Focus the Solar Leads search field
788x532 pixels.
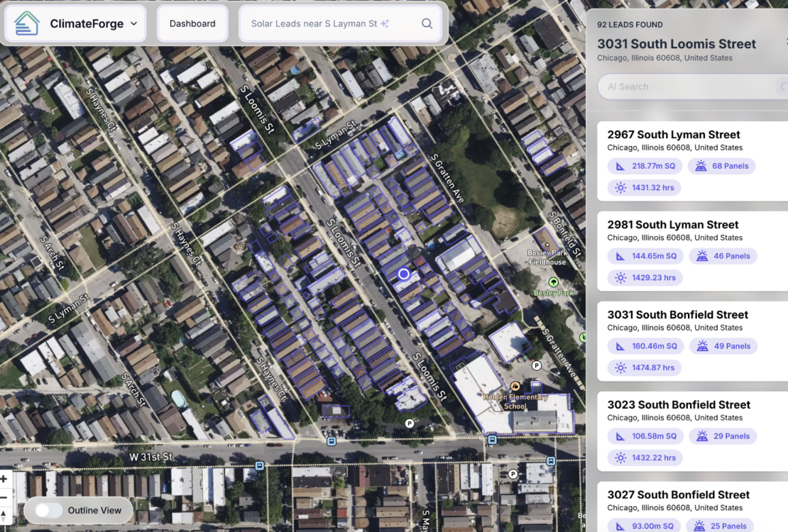pyautogui.click(x=314, y=23)
